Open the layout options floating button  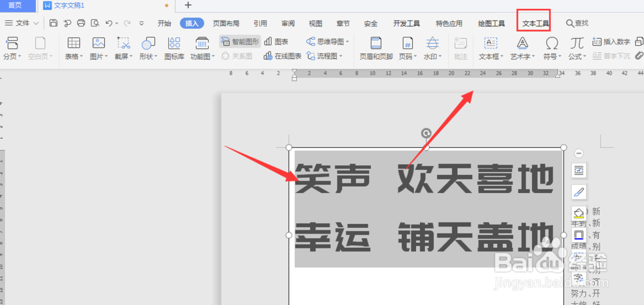point(579,171)
